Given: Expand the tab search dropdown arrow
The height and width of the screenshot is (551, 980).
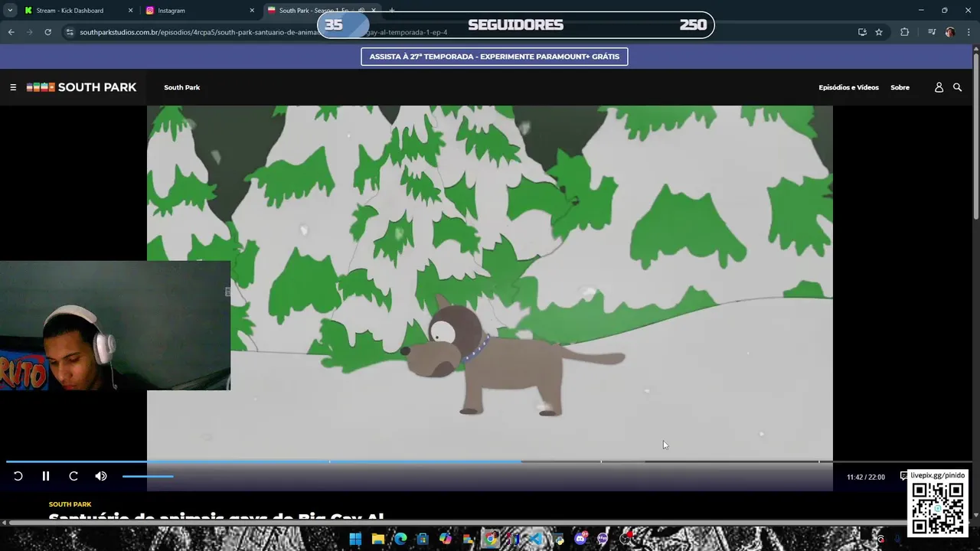Looking at the screenshot, I should (10, 11).
